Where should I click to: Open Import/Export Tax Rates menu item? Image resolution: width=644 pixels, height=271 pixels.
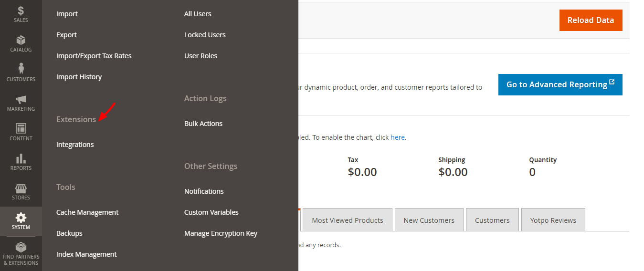(x=94, y=56)
